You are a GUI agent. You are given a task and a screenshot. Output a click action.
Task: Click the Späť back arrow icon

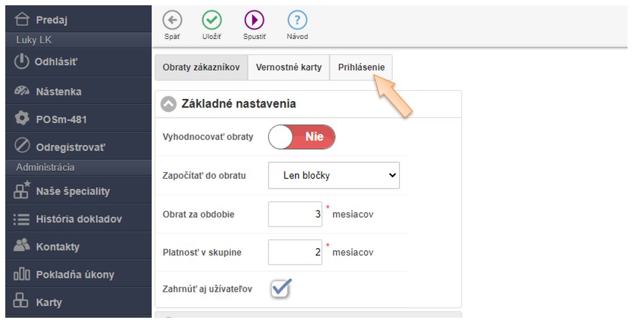[x=172, y=20]
